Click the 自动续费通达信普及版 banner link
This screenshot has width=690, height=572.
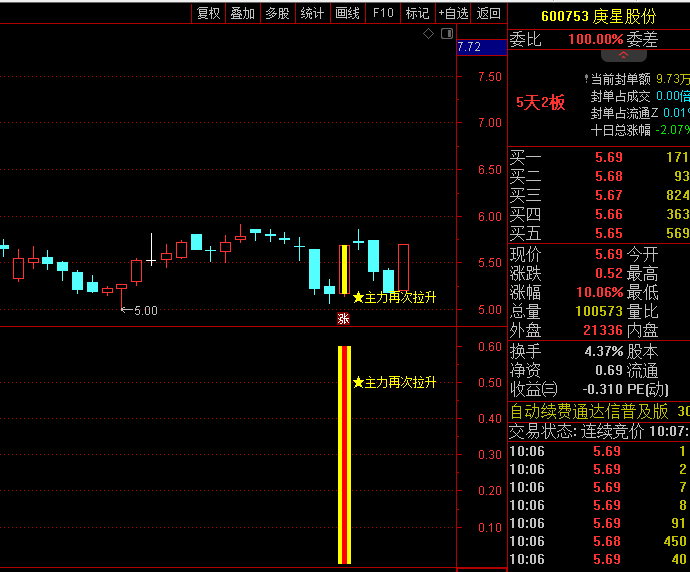coord(589,412)
